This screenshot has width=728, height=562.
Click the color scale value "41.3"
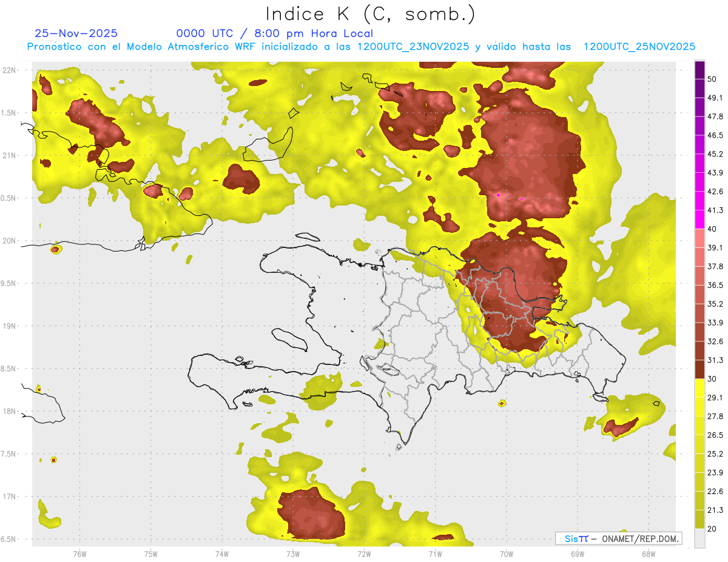coord(715,210)
